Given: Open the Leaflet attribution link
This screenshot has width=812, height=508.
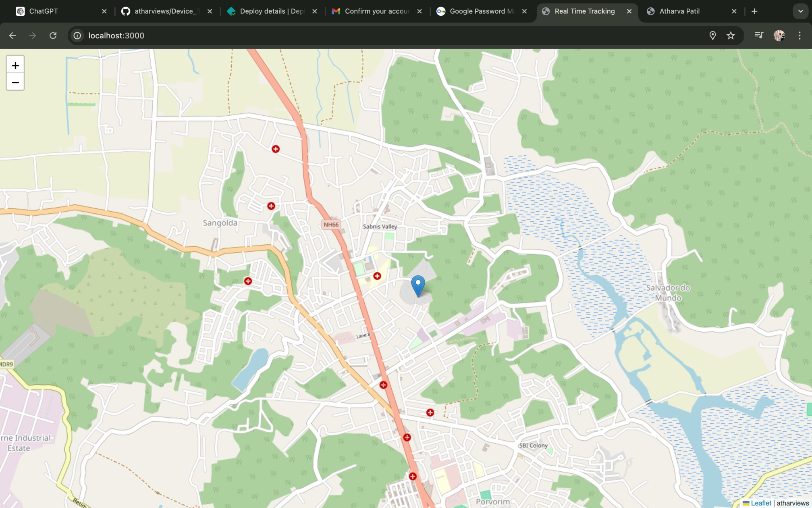Looking at the screenshot, I should tap(761, 503).
